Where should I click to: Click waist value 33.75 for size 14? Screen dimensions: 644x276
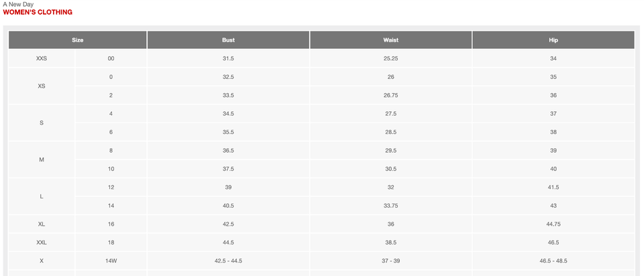click(x=390, y=206)
